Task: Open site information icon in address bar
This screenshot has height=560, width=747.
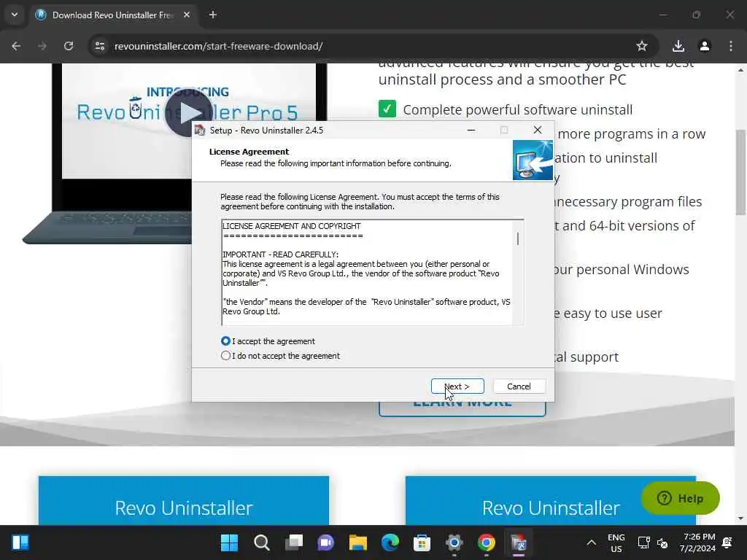Action: click(99, 46)
